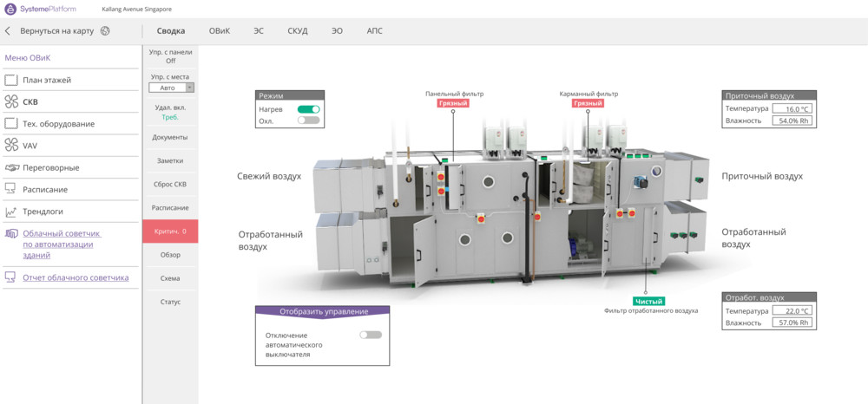Click the back arrow chevron icon

(x=8, y=30)
